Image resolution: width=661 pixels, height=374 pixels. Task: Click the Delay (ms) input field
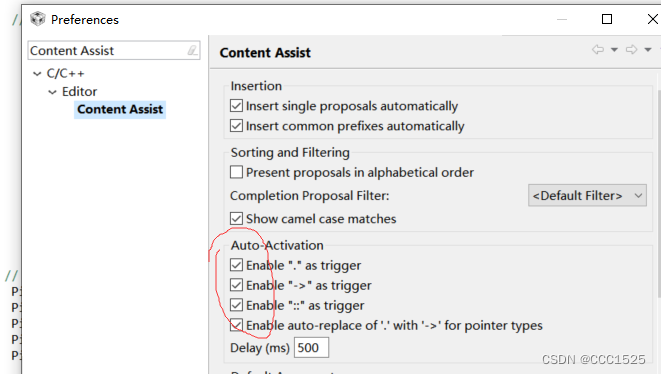coord(311,347)
